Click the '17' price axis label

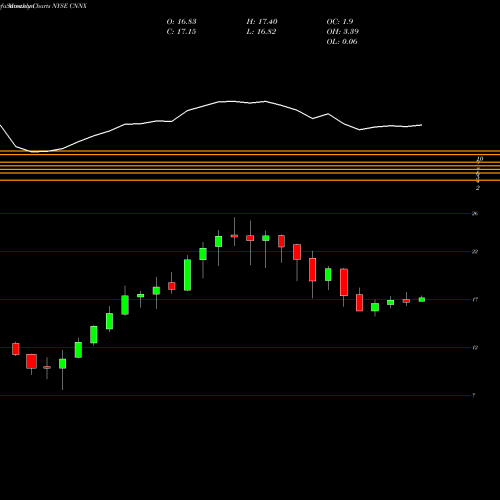(475, 300)
